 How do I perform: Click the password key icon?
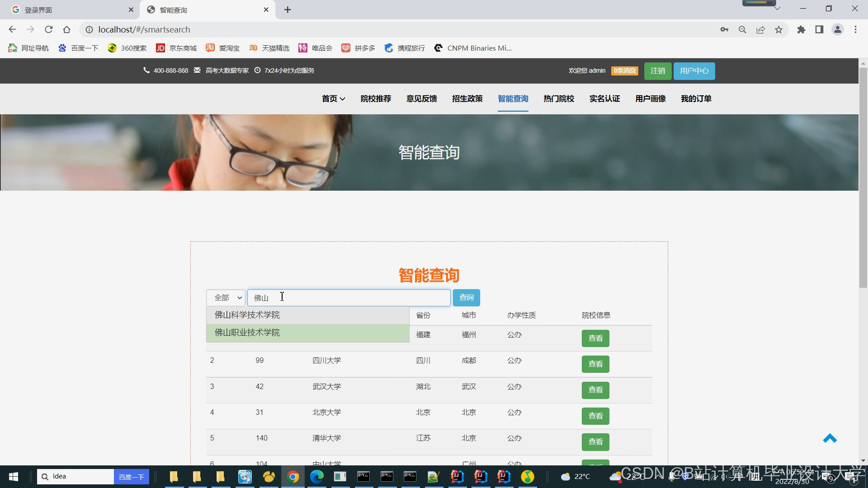click(x=724, y=29)
